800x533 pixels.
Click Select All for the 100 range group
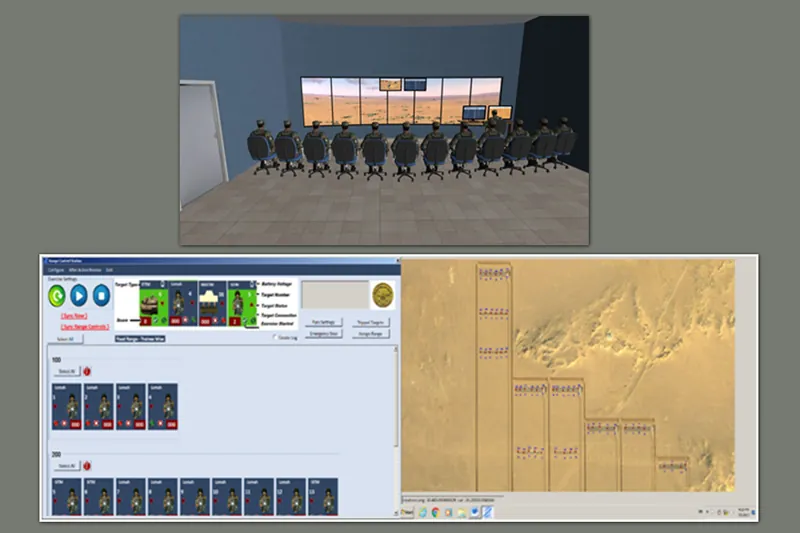click(67, 371)
